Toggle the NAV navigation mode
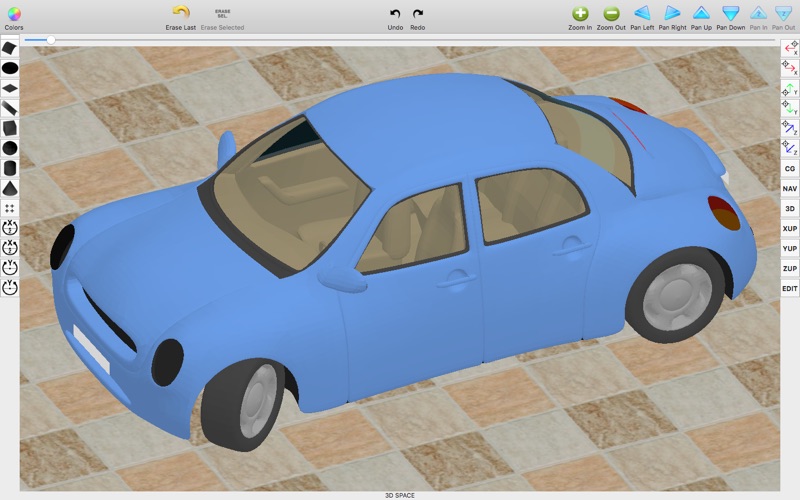 coord(789,188)
